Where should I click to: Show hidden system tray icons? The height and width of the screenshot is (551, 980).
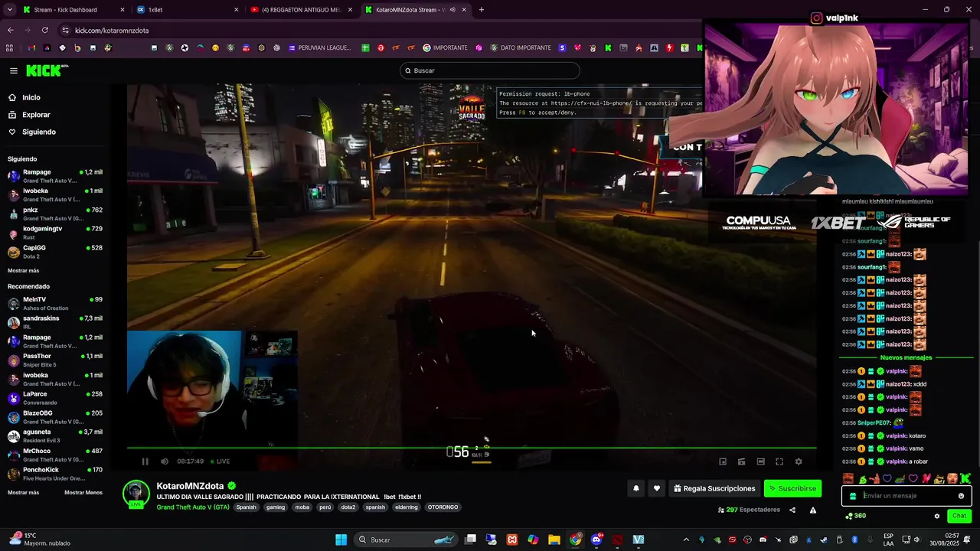[x=686, y=540]
